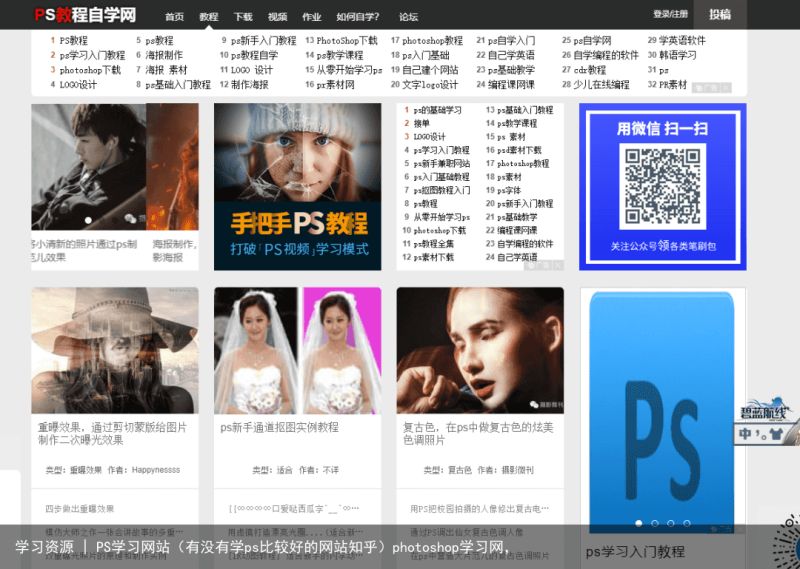Click the PR素材 link numbered 32
The image size is (800, 569).
pos(673,85)
